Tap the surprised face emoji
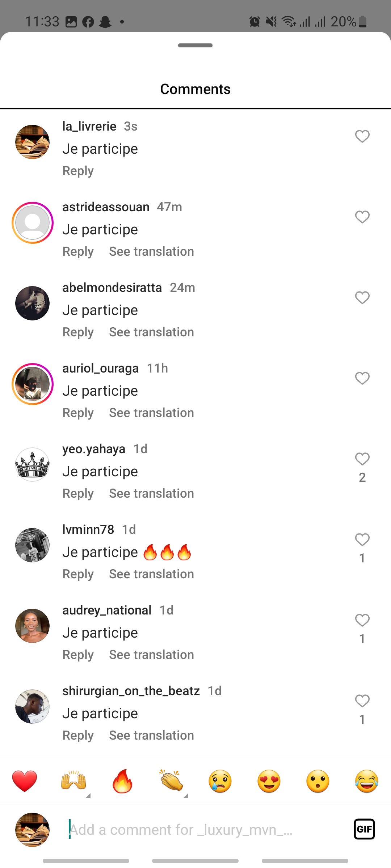Image resolution: width=391 pixels, height=868 pixels. point(318,781)
